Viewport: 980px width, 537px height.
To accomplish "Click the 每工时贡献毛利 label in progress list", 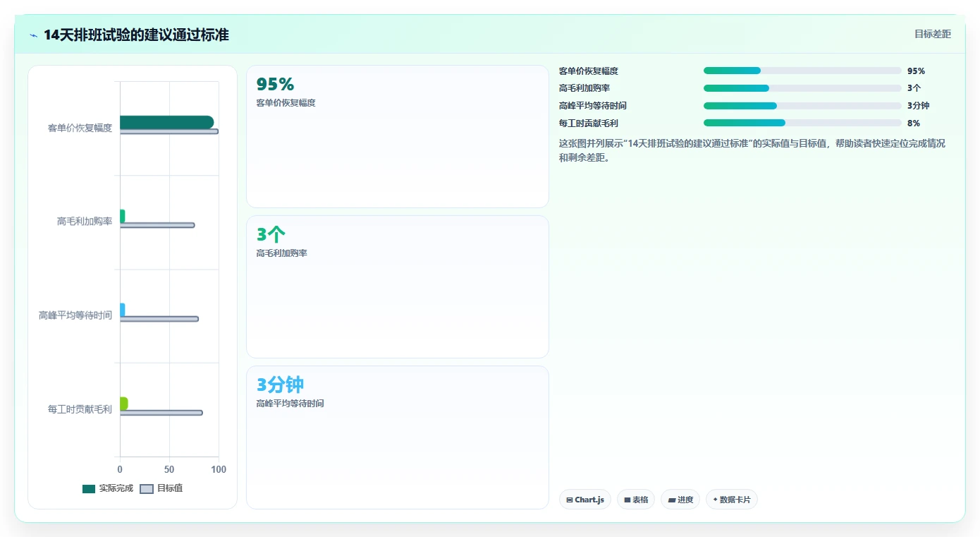I will (x=589, y=123).
